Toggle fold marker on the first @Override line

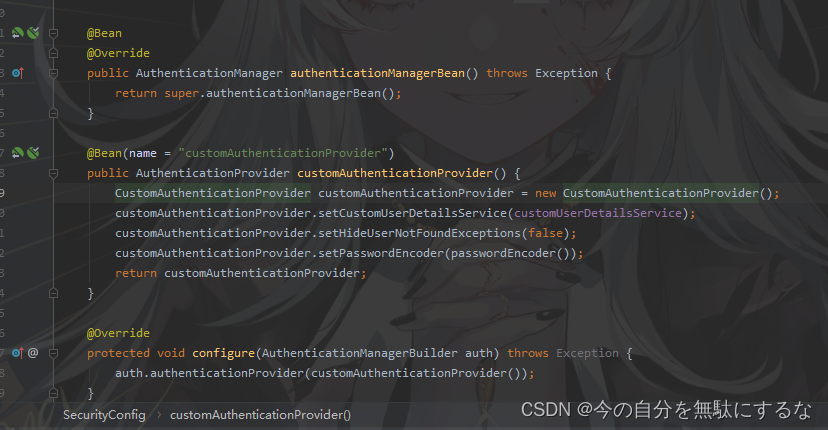coord(53,53)
